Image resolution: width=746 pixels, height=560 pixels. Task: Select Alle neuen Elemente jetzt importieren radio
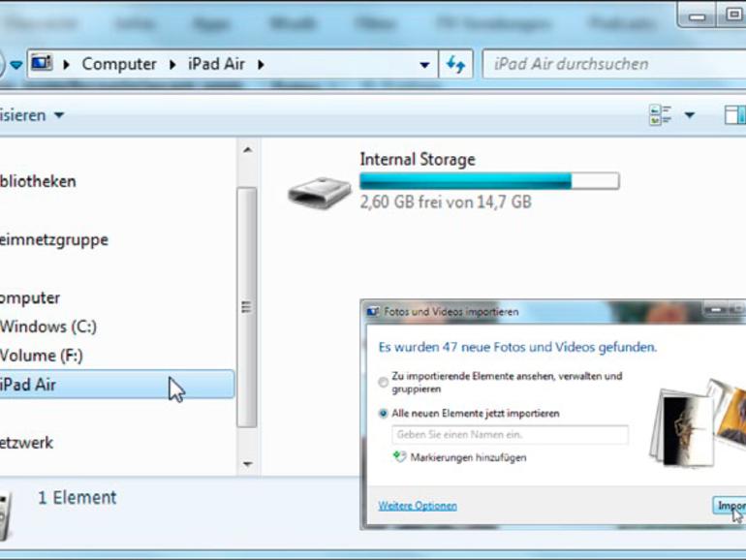click(383, 414)
